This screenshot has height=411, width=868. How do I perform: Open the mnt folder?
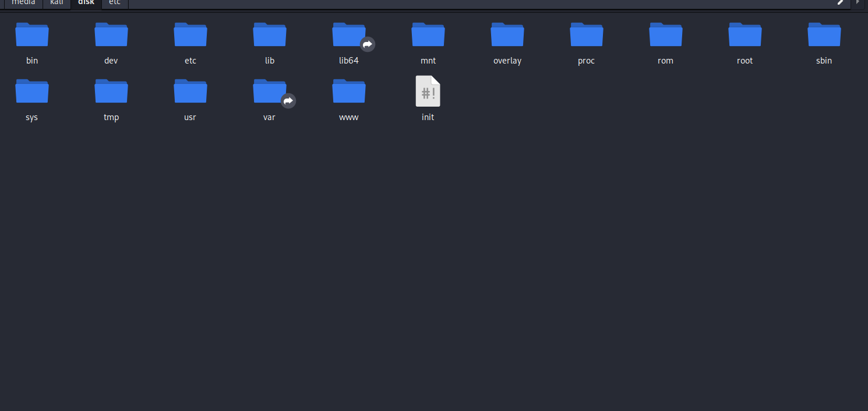428,34
